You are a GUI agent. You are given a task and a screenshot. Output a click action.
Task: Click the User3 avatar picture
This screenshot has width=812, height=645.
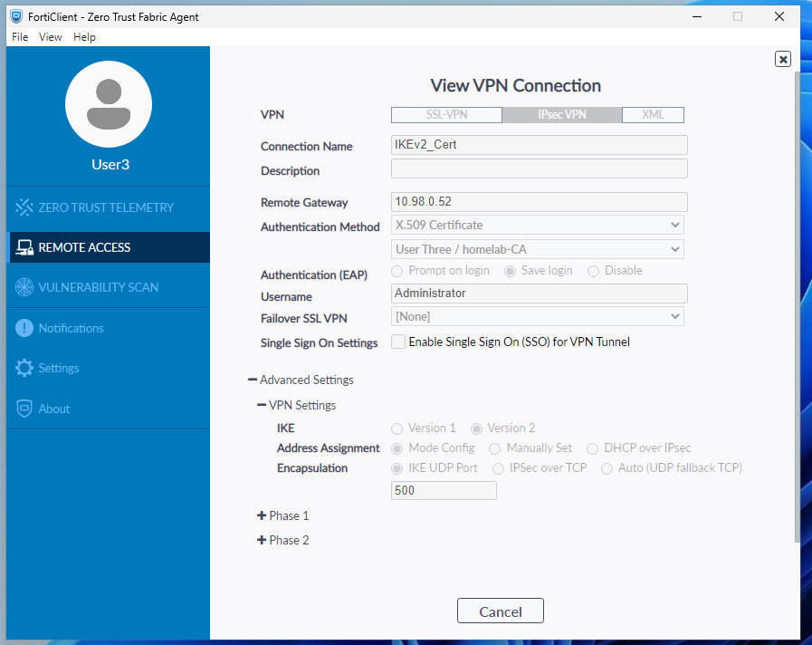[109, 104]
